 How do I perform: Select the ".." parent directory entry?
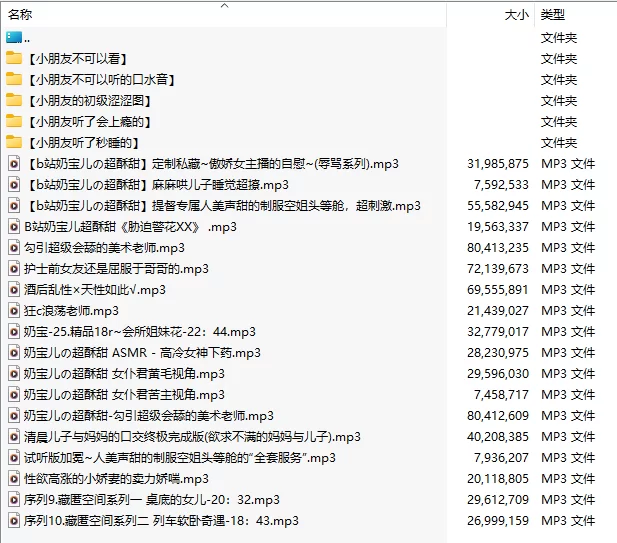coord(27,38)
